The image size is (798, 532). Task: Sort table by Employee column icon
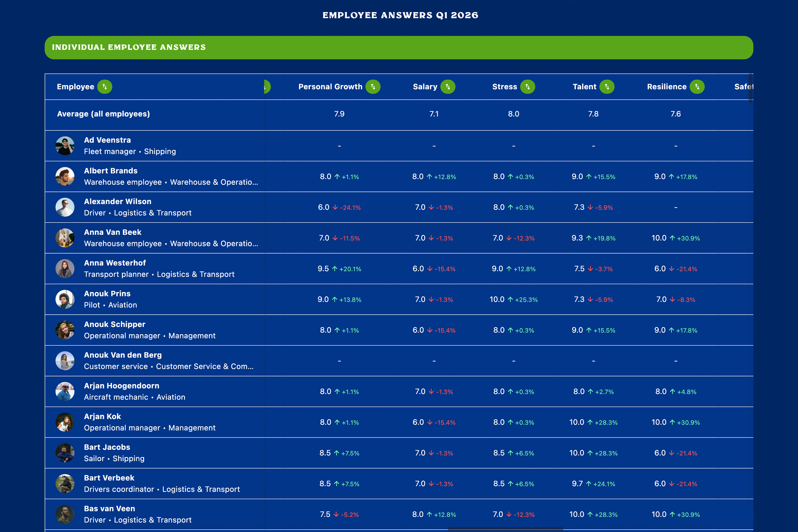click(105, 86)
